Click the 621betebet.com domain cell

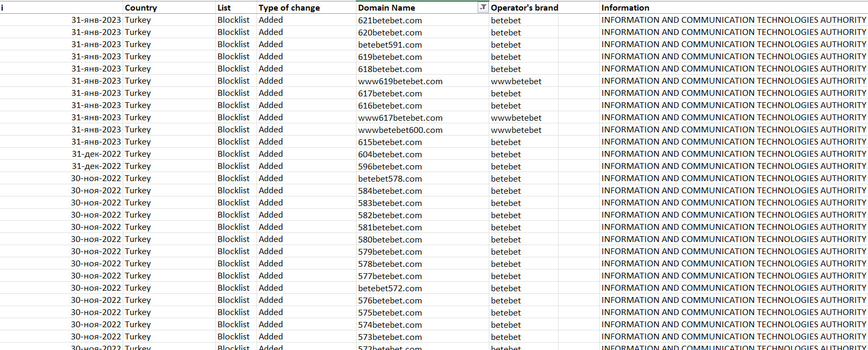pyautogui.click(x=390, y=21)
